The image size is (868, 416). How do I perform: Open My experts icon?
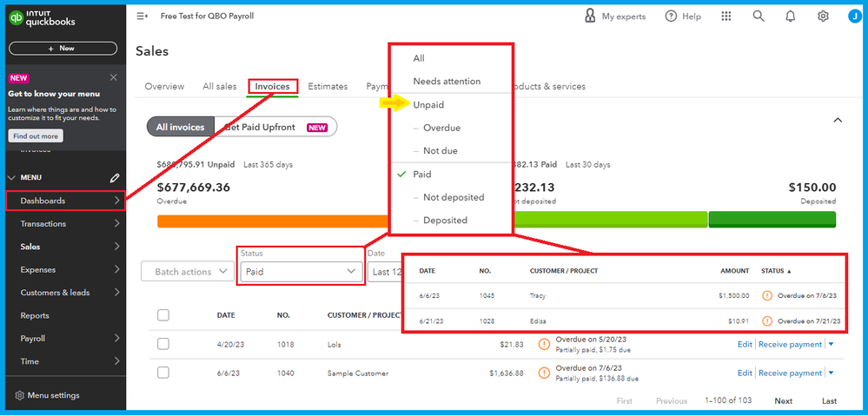point(590,16)
